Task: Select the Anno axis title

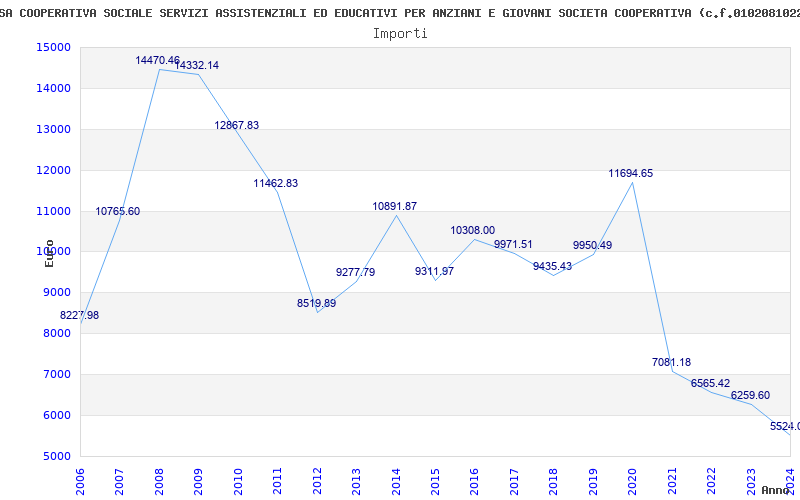Action: point(776,490)
